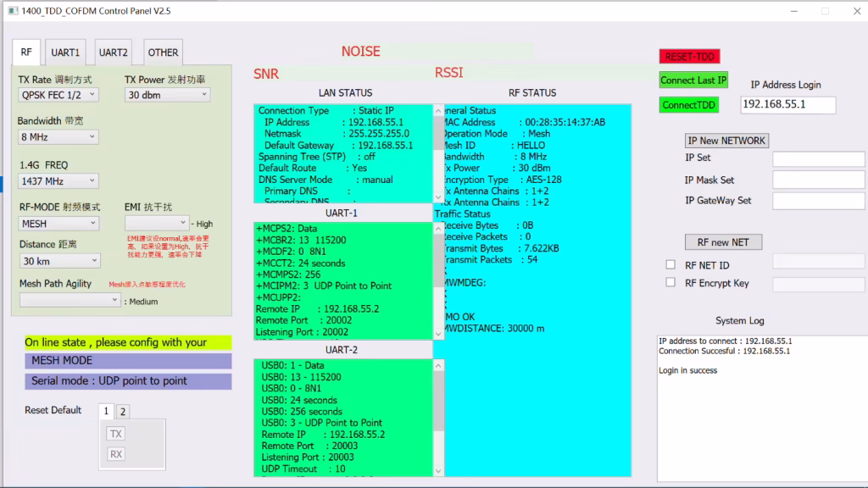Click the IP New NETWORK button

point(726,140)
